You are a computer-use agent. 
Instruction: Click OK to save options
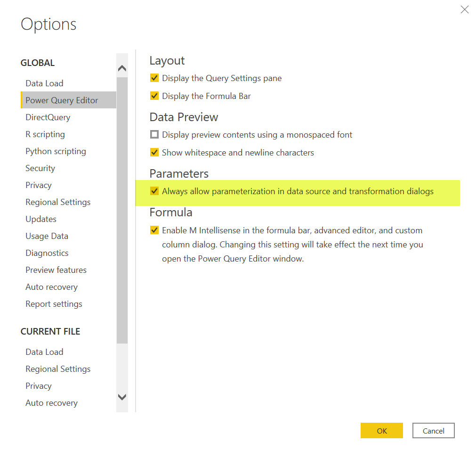point(381,431)
